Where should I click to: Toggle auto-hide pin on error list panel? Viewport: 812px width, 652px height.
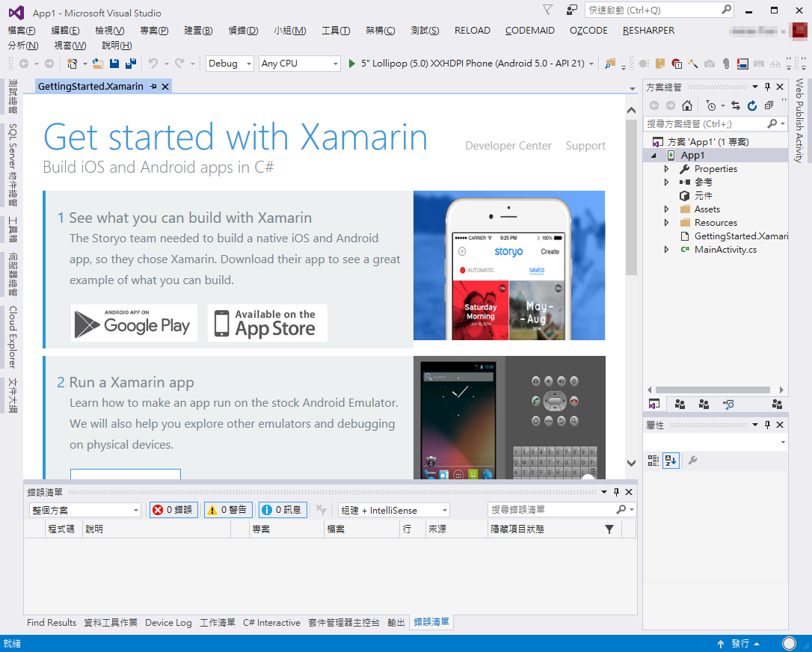[616, 492]
